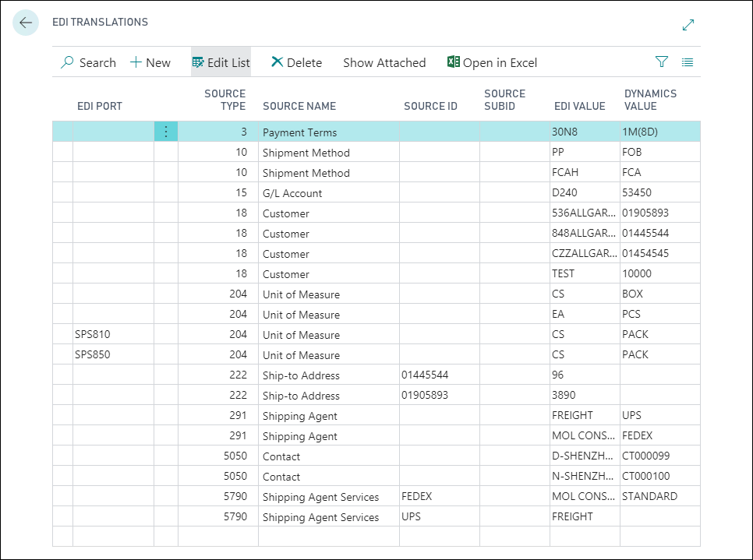Click the plus icon beside New
The width and height of the screenshot is (753, 560).
(136, 62)
